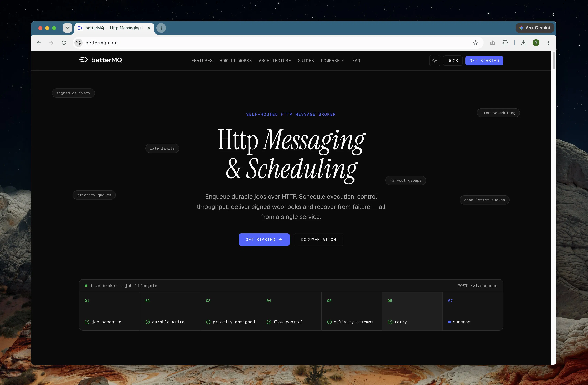Click the page vertical scrollbar thumb
This screenshot has width=588, height=385.
click(554, 61)
